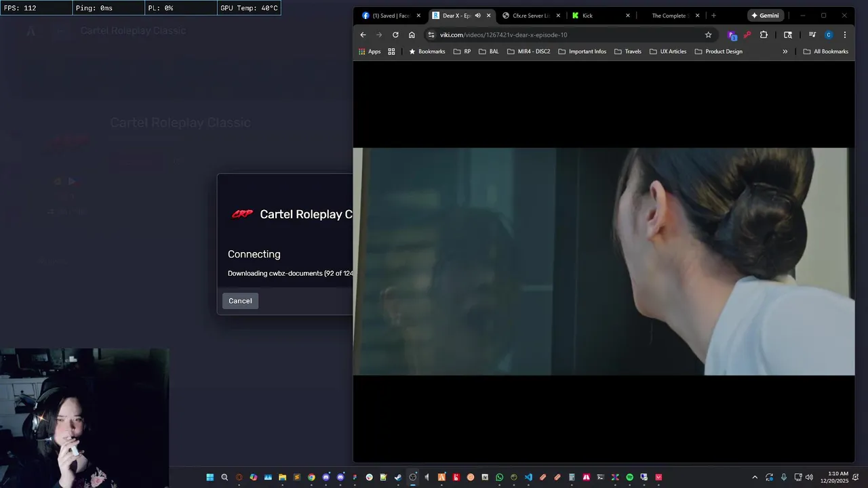This screenshot has width=868, height=488.
Task: Open File Explorer from taskbar
Action: click(282, 477)
